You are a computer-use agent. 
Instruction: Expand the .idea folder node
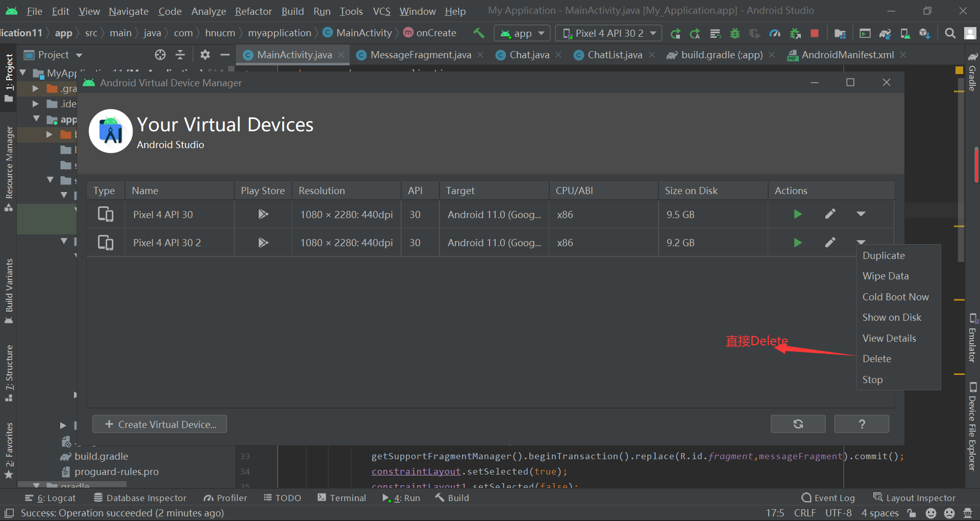tap(35, 104)
